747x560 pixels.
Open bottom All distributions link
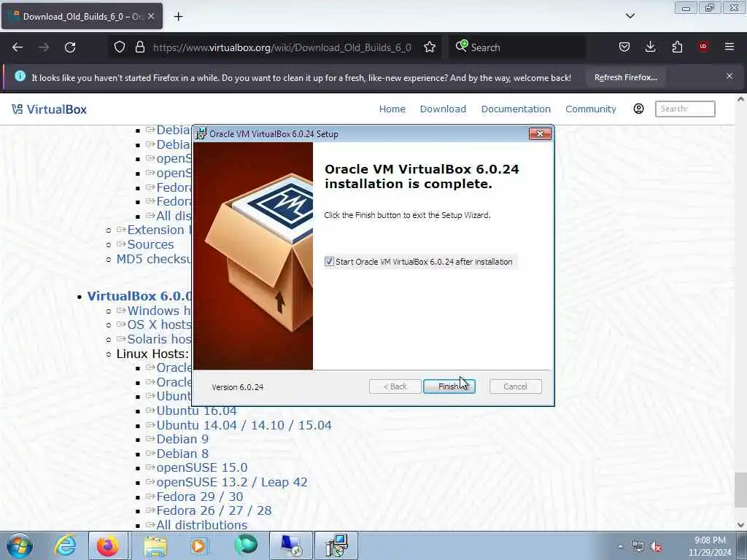point(201,525)
